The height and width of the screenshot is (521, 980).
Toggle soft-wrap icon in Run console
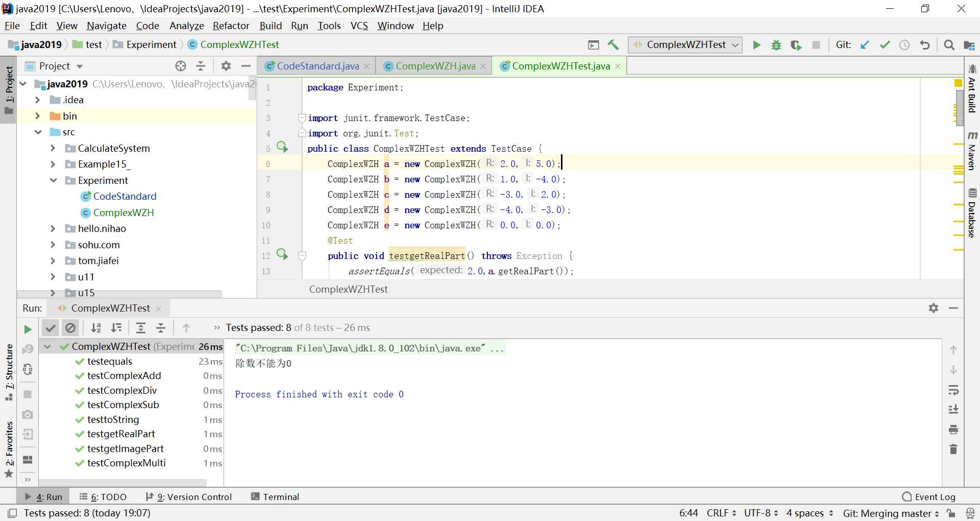coord(953,391)
